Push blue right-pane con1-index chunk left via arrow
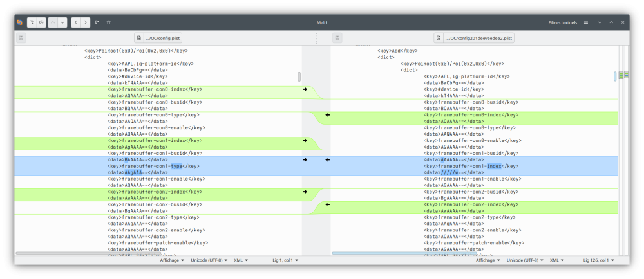Screen dimensions: 644x279 (327, 159)
